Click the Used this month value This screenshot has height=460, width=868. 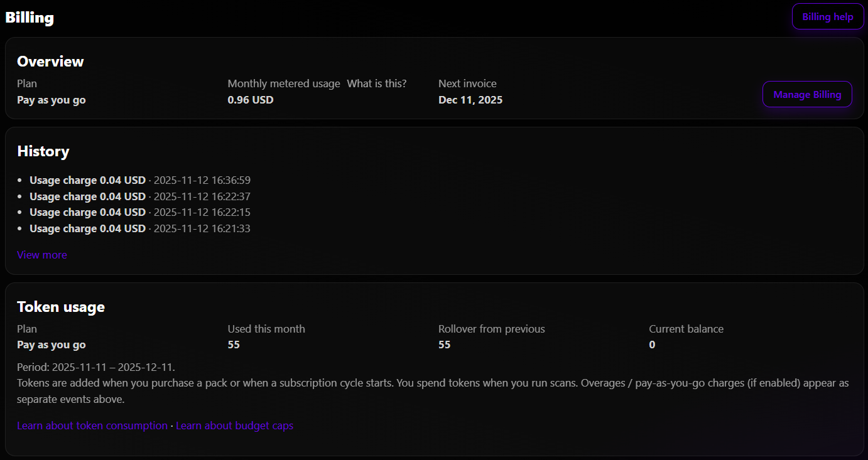tap(234, 345)
